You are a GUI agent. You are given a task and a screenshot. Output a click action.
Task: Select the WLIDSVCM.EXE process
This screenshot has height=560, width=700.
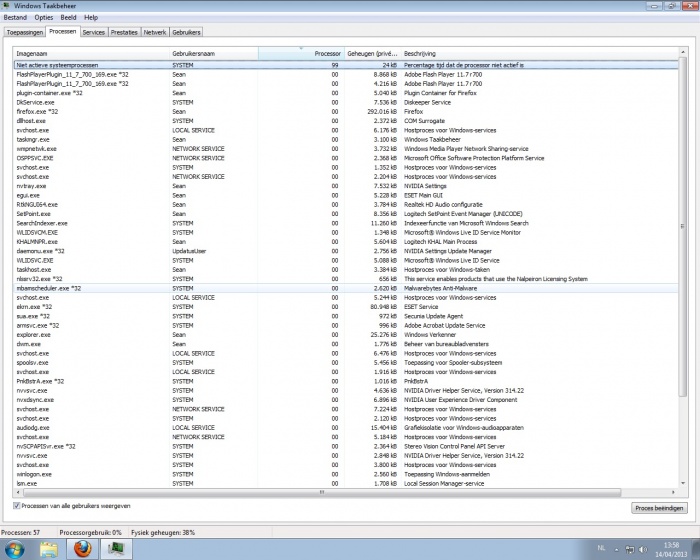coord(346,232)
